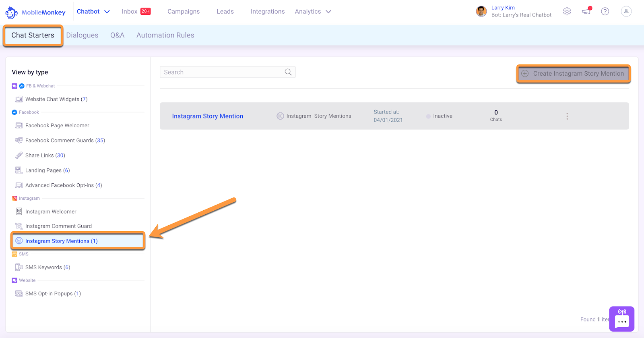Click the 'Started at: 04/01/2021' text
Viewport: 644px width, 338px height.
coord(388,116)
